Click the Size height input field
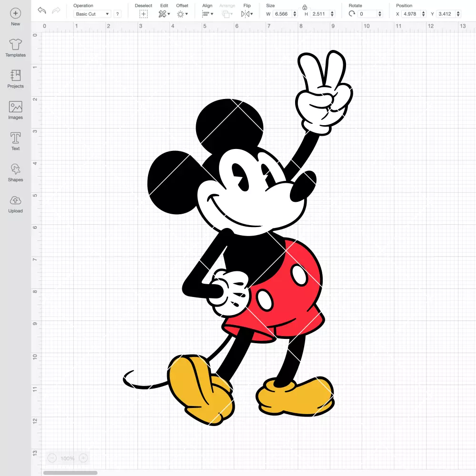476x476 pixels. tap(320, 14)
